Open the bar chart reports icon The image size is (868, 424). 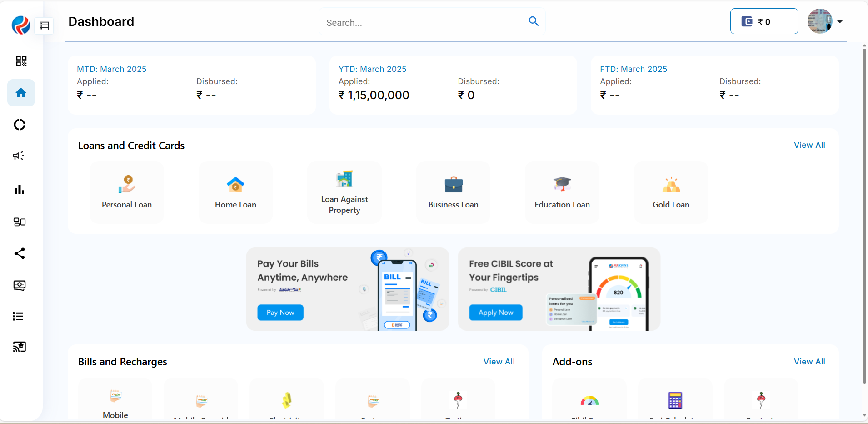tap(19, 190)
